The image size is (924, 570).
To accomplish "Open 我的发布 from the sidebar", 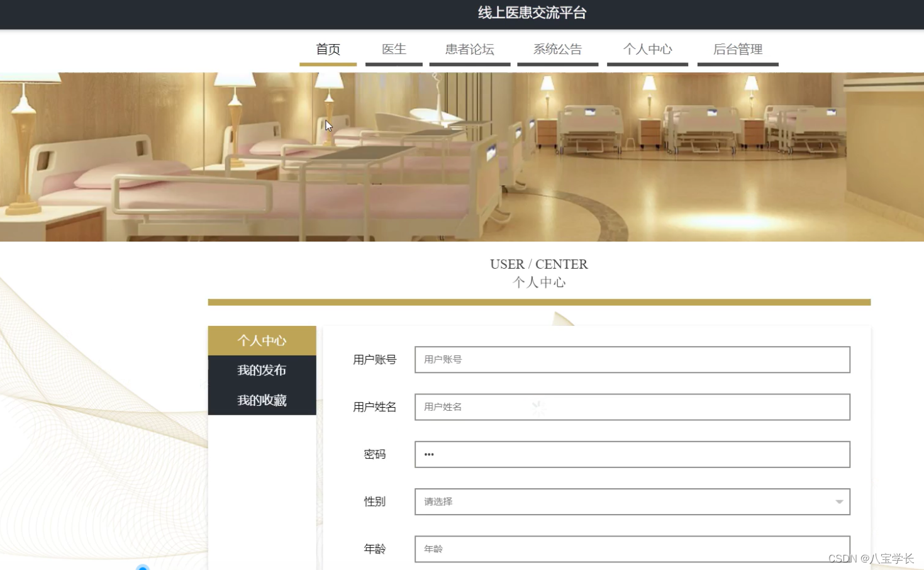I will point(262,371).
